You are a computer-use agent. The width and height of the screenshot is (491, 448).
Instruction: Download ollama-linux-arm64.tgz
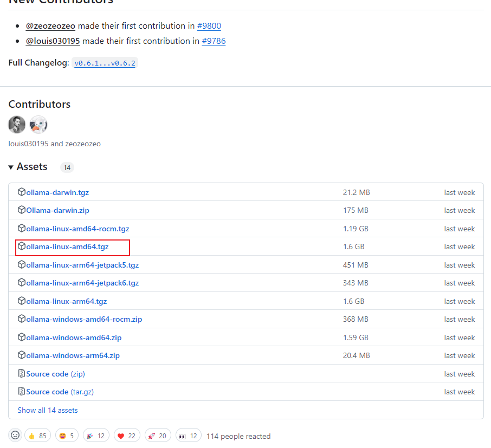[66, 302]
